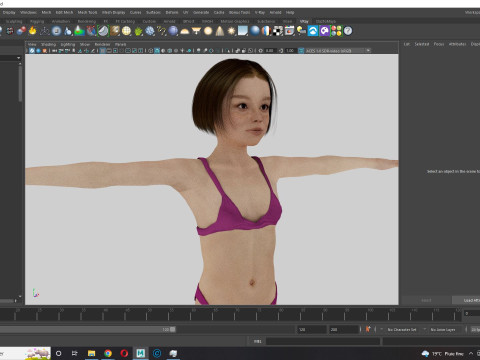Open the Attribute Editor Attributes menu
480x360 pixels.
click(x=457, y=44)
